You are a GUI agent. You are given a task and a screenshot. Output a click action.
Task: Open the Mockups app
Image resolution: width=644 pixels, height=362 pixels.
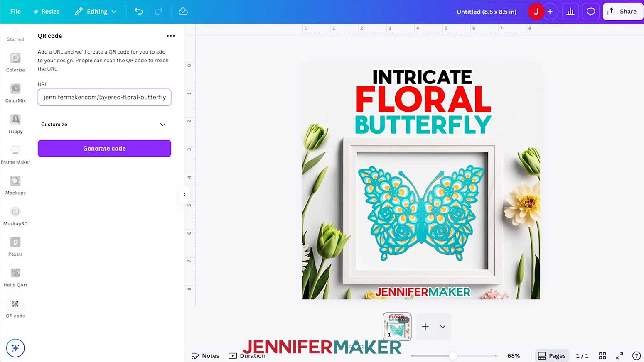[x=15, y=185]
